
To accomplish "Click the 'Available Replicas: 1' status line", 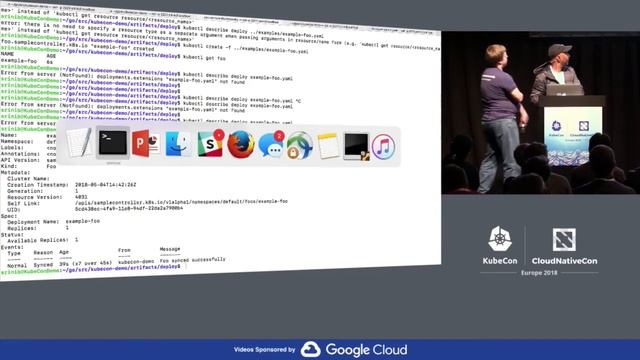I will 42,240.
